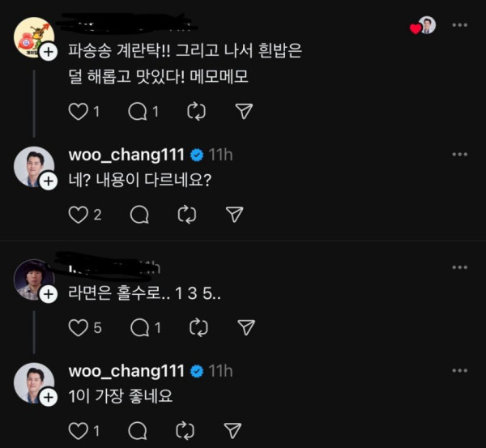
Task: Open more options on 네? 내용이 다르네요? reply
Action: [458, 154]
